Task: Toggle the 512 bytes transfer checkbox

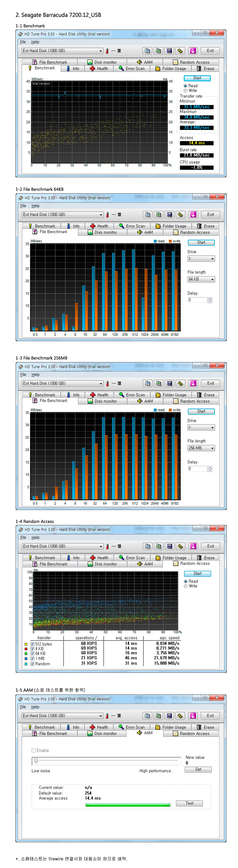Action: [x=32, y=644]
